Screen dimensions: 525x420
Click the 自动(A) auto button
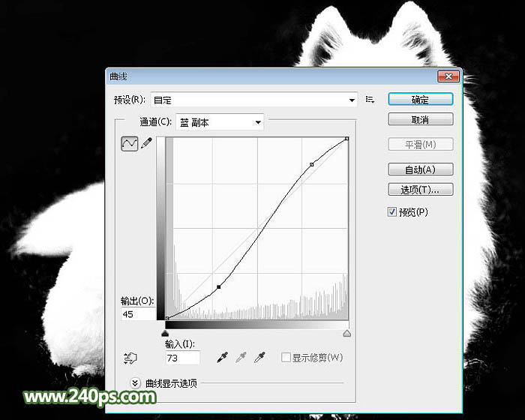point(421,169)
